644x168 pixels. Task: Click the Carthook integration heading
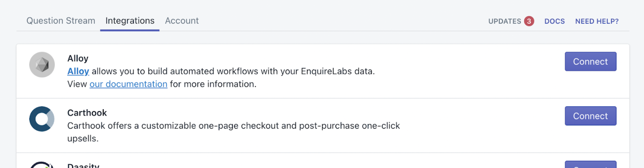click(x=87, y=113)
